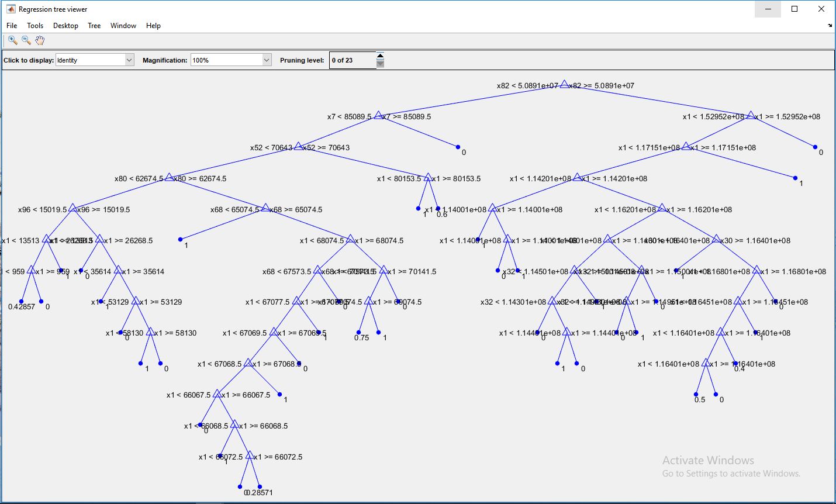Select the x30 >= 1.16401e+08 branch node
Viewport: 836px width, 504px height.
717,240
